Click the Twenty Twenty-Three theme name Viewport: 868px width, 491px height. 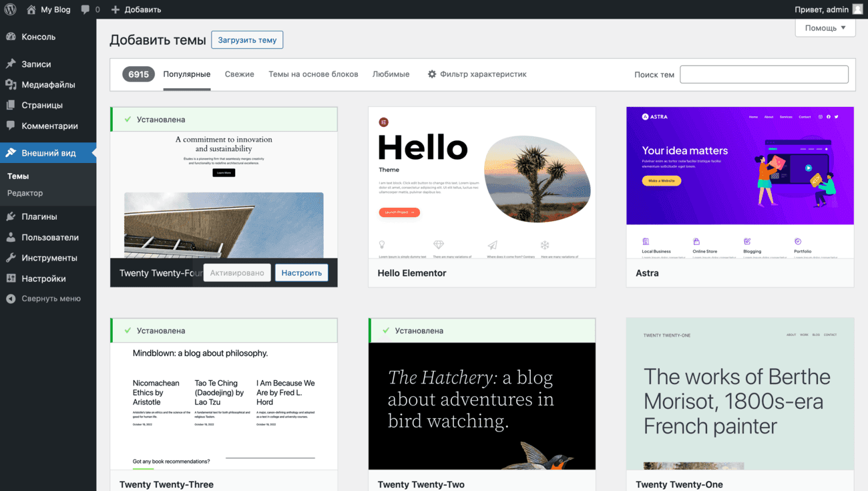coord(166,484)
